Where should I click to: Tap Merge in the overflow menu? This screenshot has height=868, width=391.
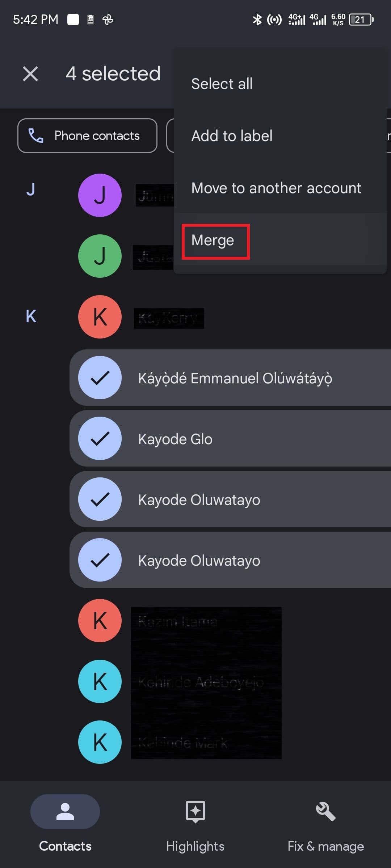pyautogui.click(x=213, y=241)
